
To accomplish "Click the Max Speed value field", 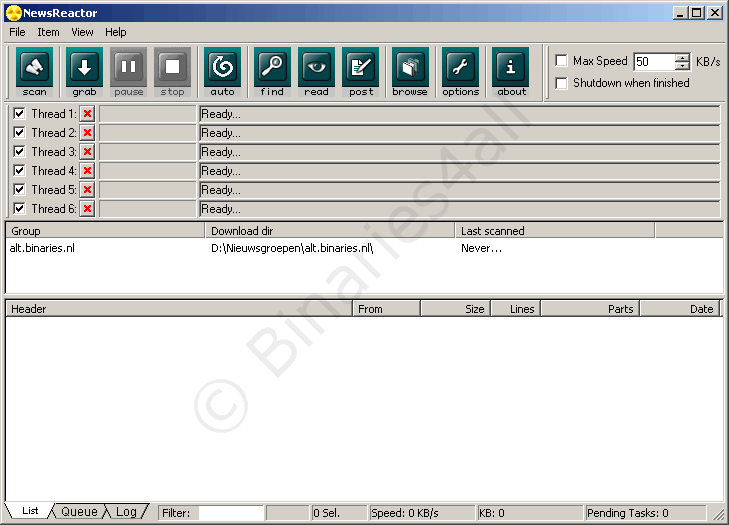I will [x=655, y=62].
